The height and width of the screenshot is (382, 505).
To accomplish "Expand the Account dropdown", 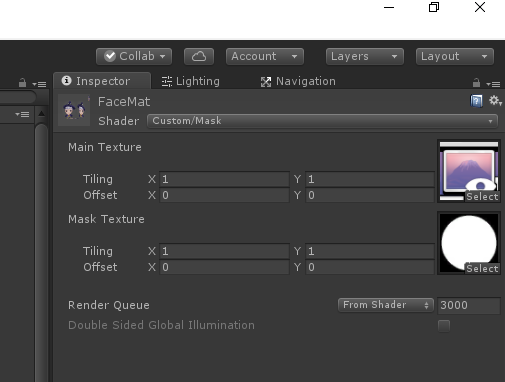I will 265,56.
